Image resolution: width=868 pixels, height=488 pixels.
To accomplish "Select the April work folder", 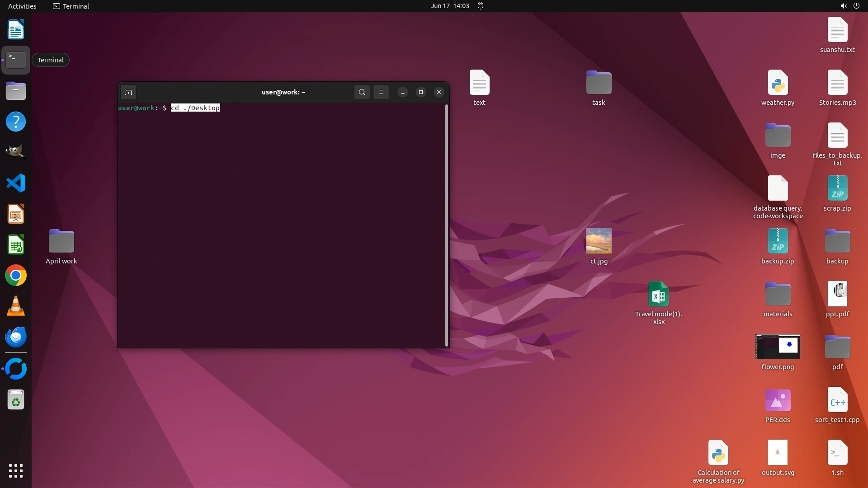I will [x=61, y=242].
